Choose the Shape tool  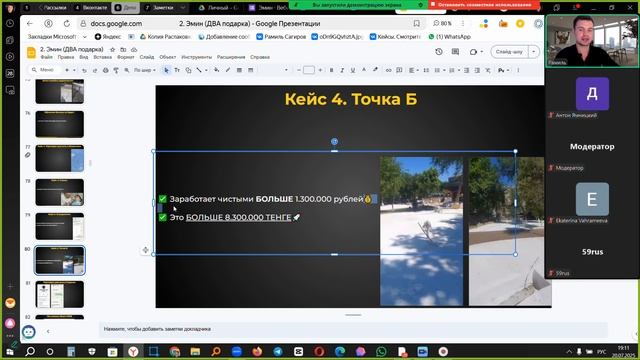[188, 70]
